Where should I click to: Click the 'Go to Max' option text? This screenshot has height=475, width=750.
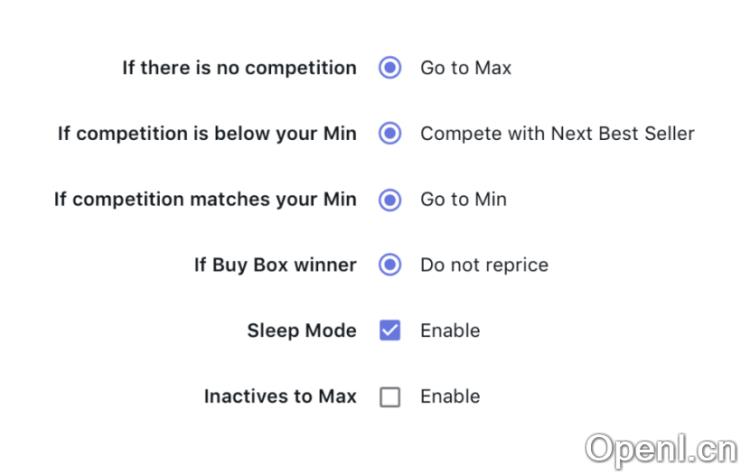click(x=465, y=68)
